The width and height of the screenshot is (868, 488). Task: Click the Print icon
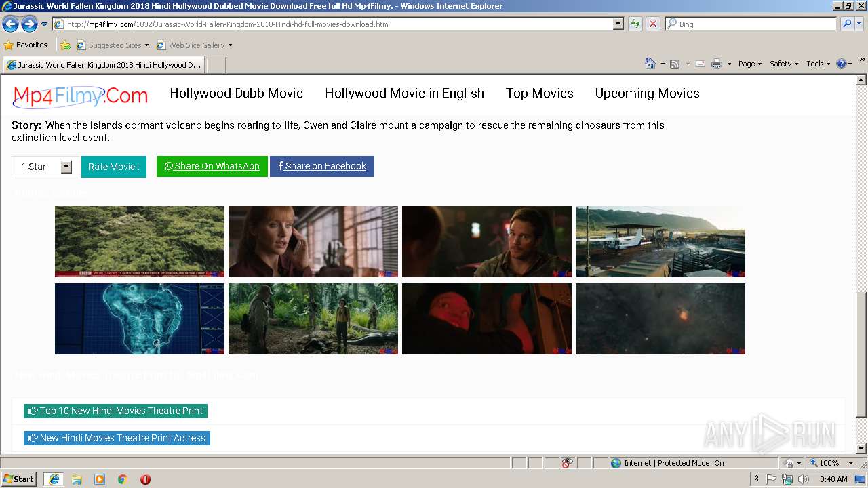pyautogui.click(x=717, y=64)
